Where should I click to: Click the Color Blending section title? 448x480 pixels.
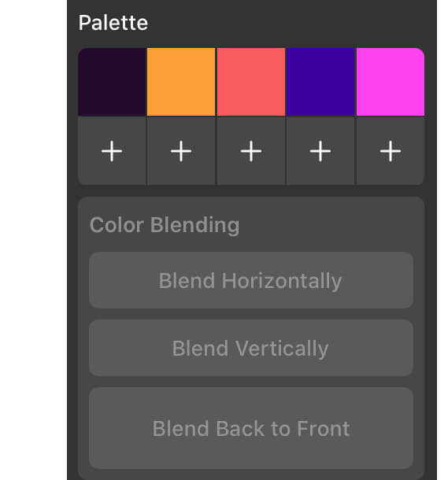(165, 225)
